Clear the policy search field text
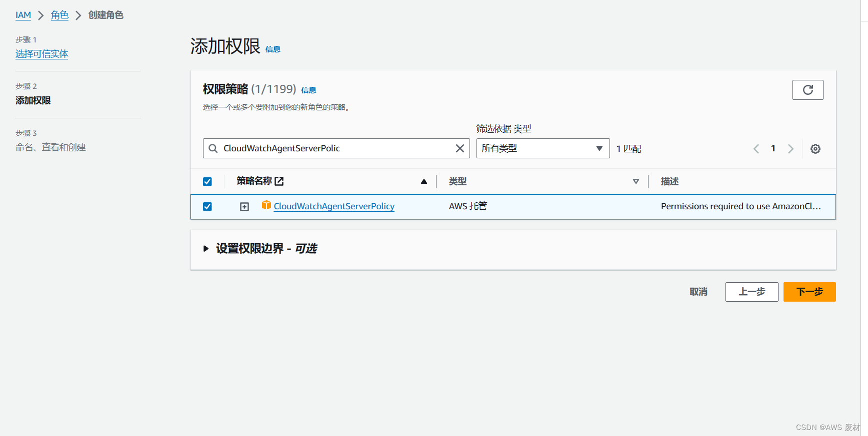868x436 pixels. pos(460,148)
